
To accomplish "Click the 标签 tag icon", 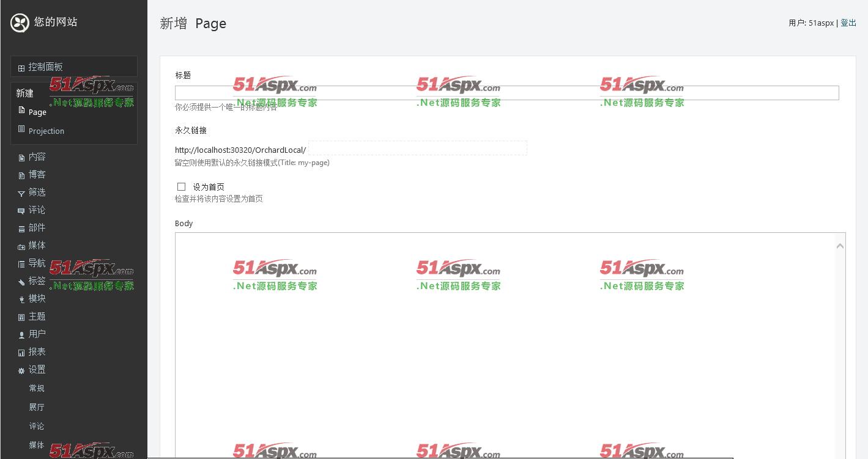I will [21, 282].
